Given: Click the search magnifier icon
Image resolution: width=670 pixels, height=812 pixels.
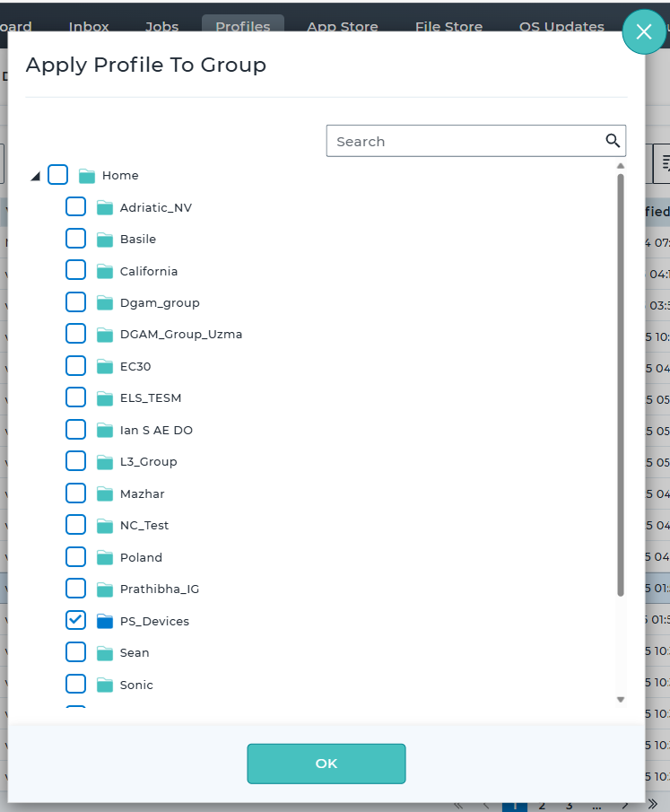Looking at the screenshot, I should tap(613, 141).
